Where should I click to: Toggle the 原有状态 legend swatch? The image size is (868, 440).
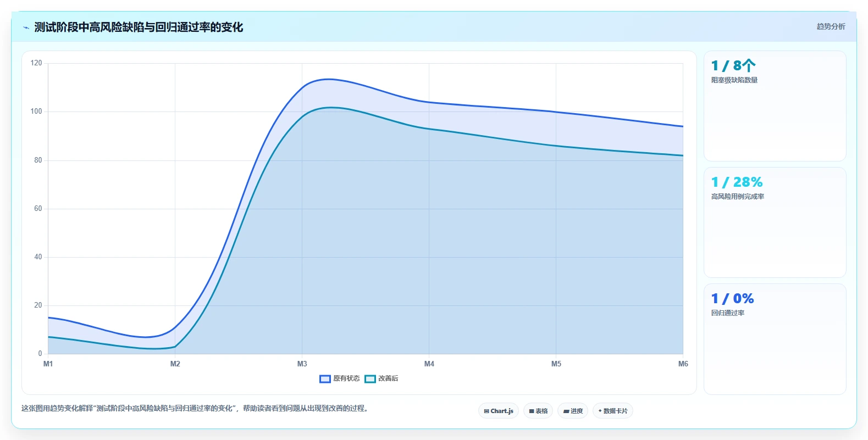325,378
